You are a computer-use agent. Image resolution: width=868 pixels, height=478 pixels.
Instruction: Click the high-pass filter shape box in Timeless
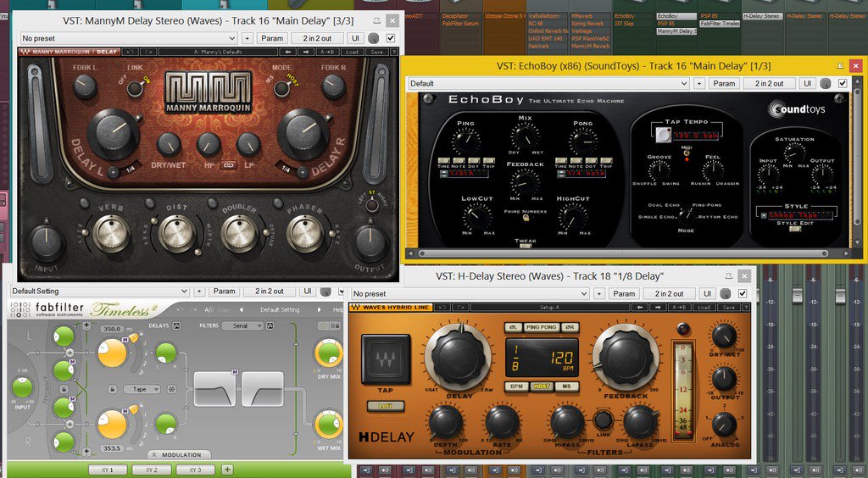pyautogui.click(x=263, y=390)
